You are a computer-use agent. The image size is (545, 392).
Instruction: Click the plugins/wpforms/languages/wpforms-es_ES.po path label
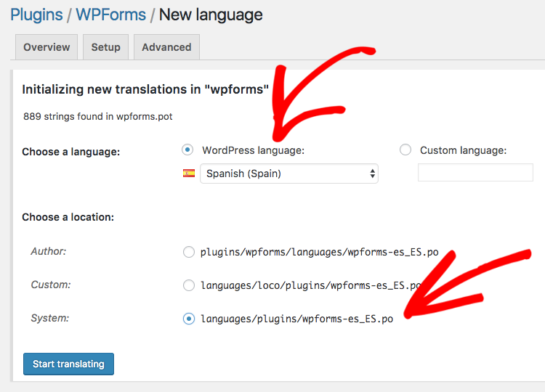click(320, 252)
